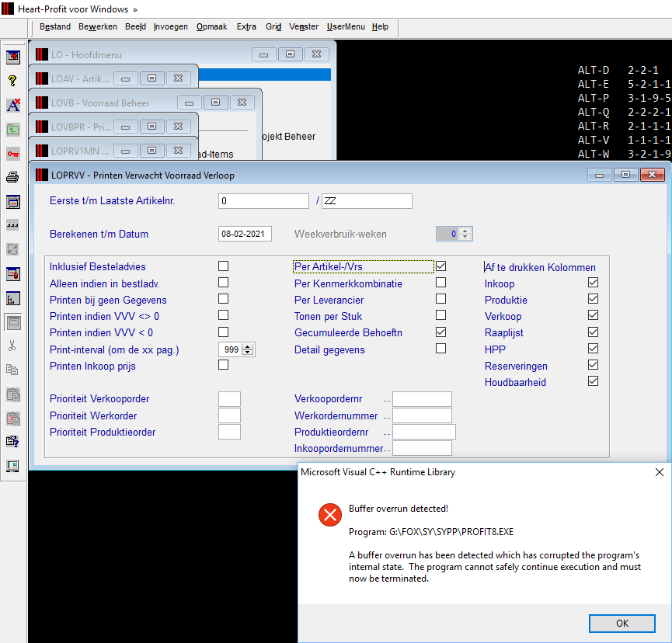Image resolution: width=672 pixels, height=643 pixels.
Task: Click the three-dots icon in the left toolbar
Action: pos(13,225)
